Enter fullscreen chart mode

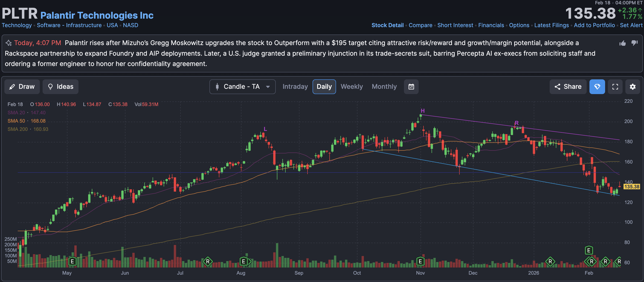615,87
